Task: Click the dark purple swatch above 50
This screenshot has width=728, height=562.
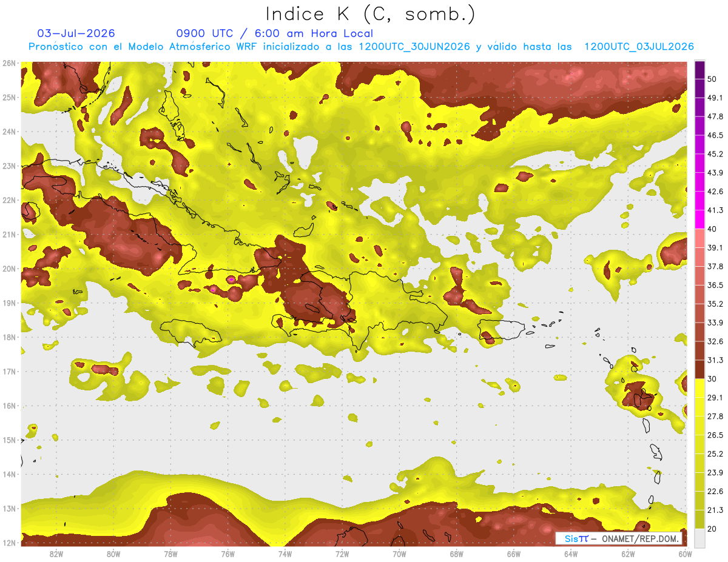Action: [x=699, y=70]
